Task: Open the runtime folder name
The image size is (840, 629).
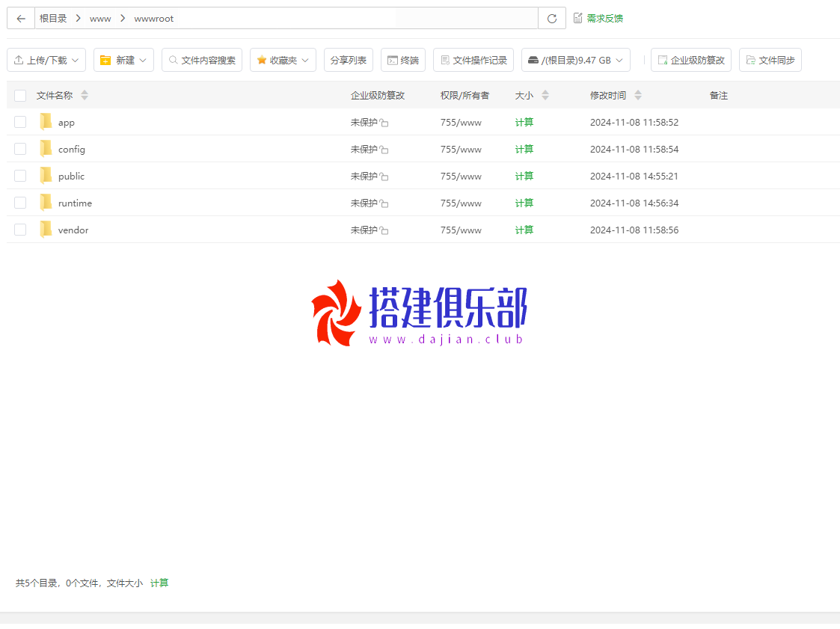Action: tap(75, 203)
